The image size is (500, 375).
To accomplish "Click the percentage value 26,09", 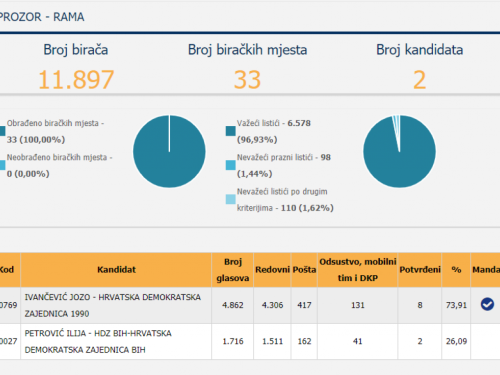I will [456, 341].
